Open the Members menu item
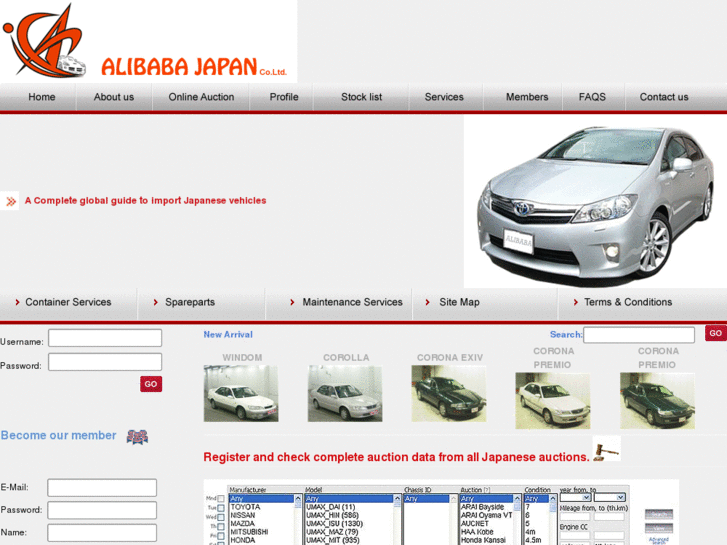The height and width of the screenshot is (545, 727). (527, 97)
